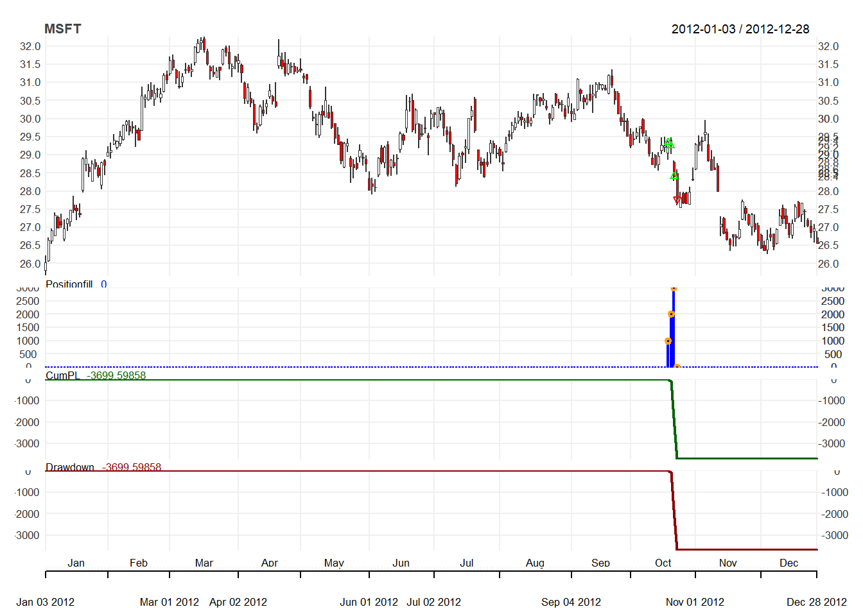Select orange position dot at 1000 level
863x616 pixels.
pyautogui.click(x=668, y=341)
